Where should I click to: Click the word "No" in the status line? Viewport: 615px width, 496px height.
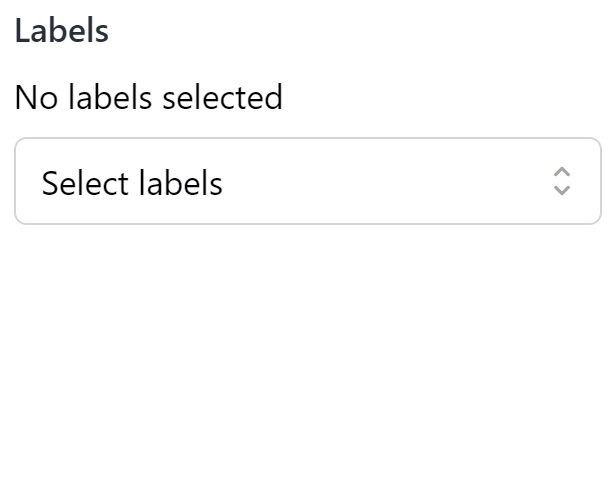tap(37, 98)
